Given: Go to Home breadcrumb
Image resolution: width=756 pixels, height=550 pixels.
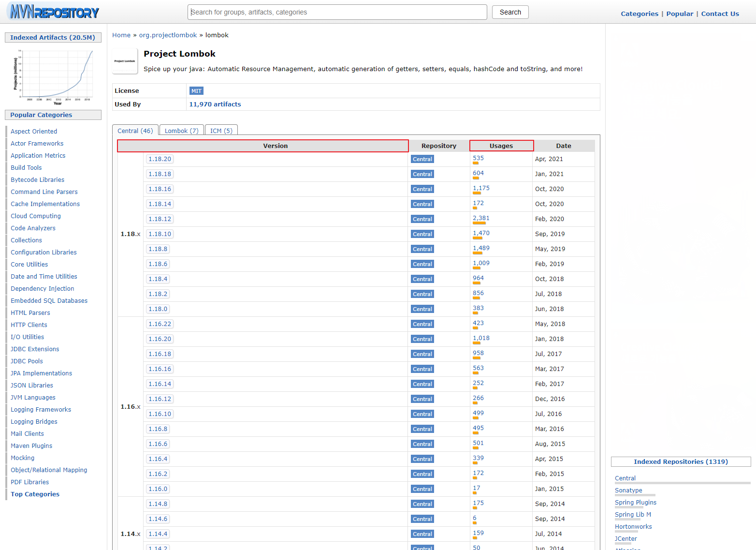Looking at the screenshot, I should point(121,35).
